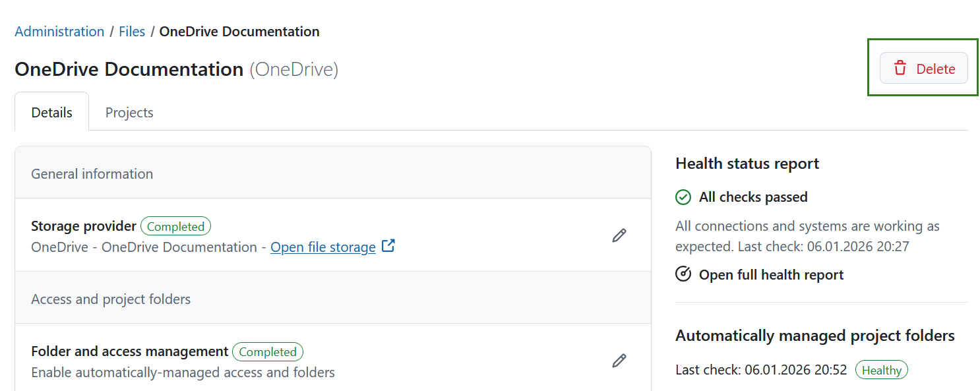The image size is (980, 391).
Task: Click the Completed badge next to Storage provider
Action: pos(175,226)
